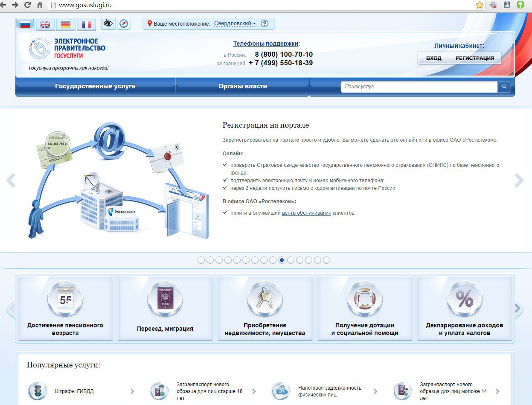
Task: Select the first slide indicator dot
Action: (201, 260)
